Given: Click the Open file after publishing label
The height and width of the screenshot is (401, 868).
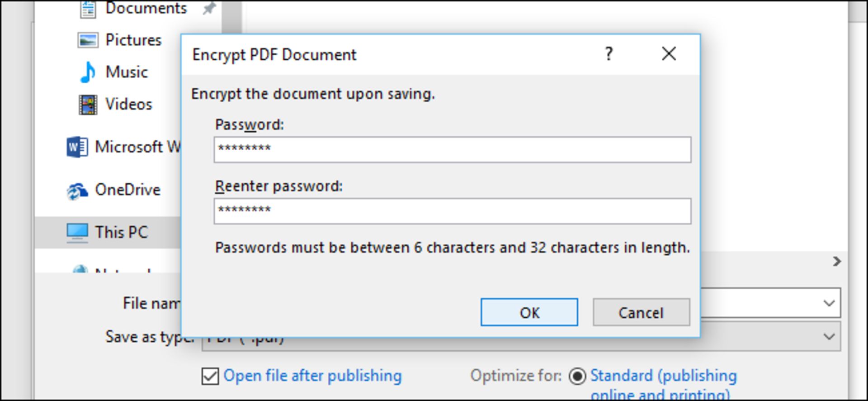Looking at the screenshot, I should [x=312, y=376].
